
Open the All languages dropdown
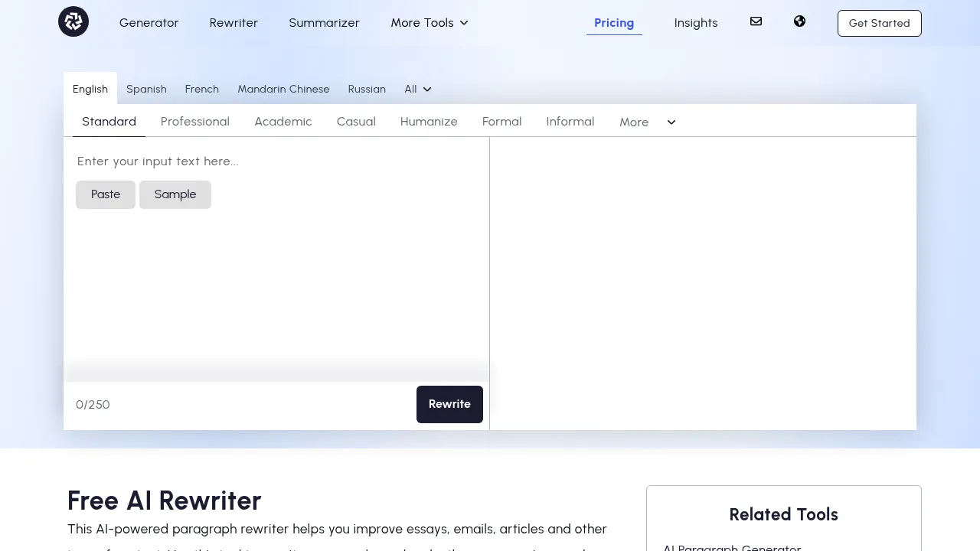pyautogui.click(x=417, y=89)
